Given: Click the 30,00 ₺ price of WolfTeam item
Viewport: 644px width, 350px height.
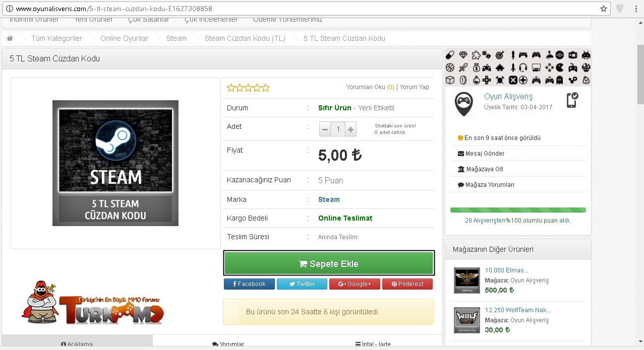Looking at the screenshot, I should click(497, 330).
